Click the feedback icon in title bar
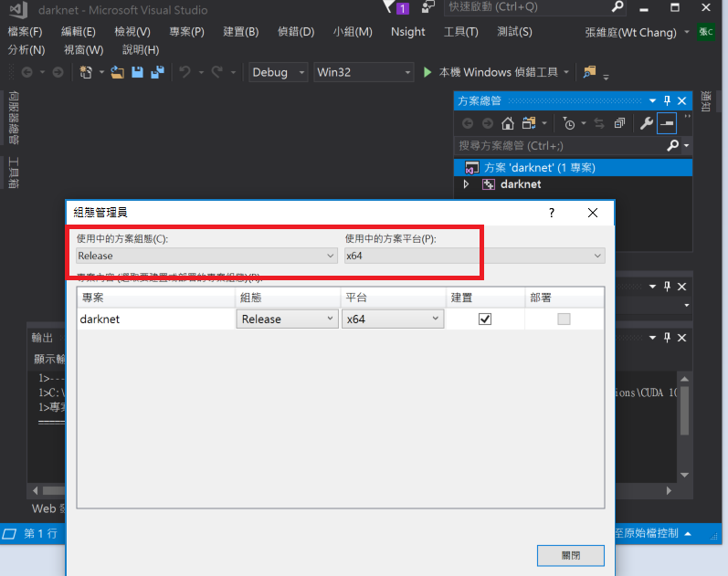The image size is (728, 576). (428, 6)
